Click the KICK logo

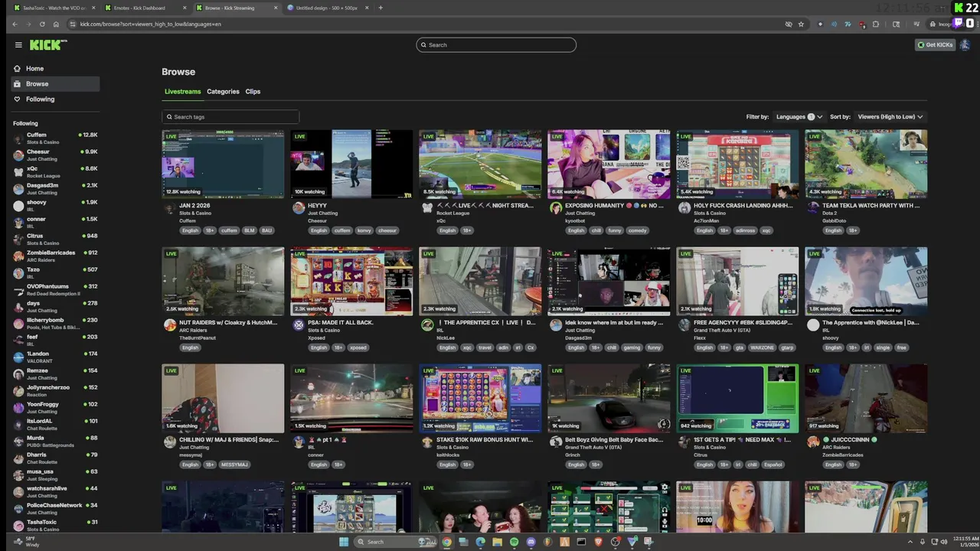point(47,45)
